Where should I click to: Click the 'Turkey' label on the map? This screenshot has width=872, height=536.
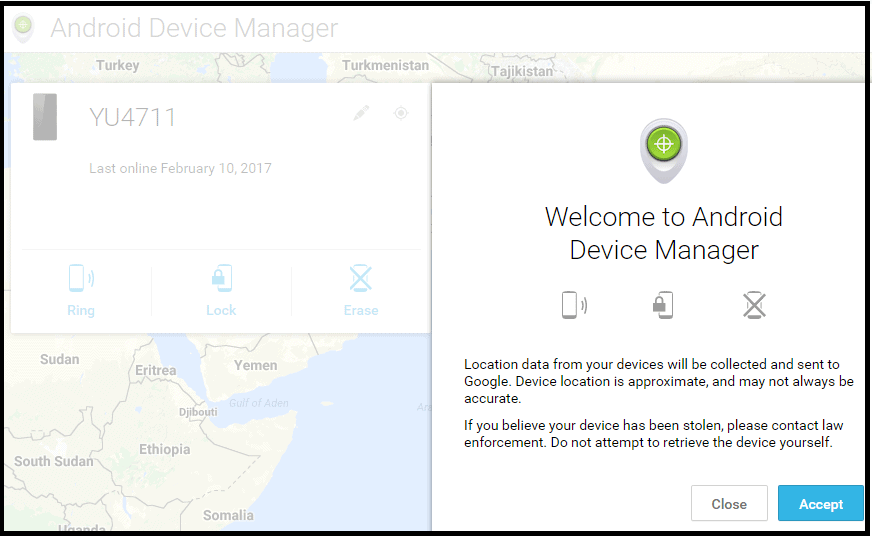pyautogui.click(x=117, y=65)
